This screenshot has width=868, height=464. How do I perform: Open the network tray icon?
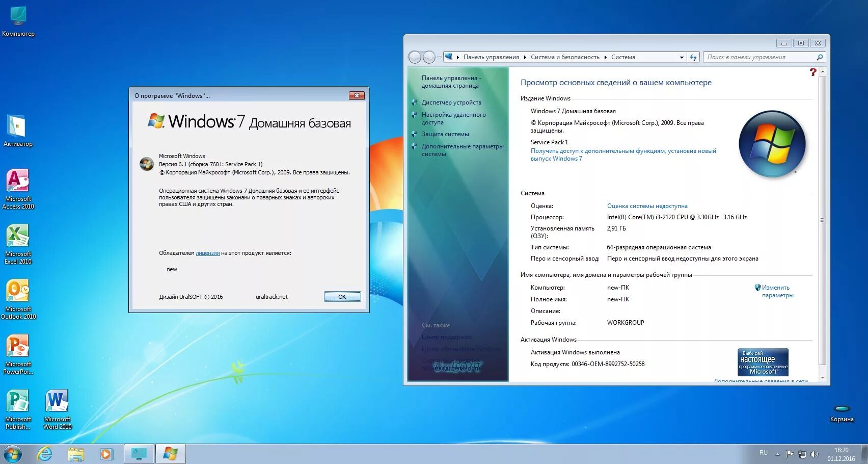(x=802, y=454)
